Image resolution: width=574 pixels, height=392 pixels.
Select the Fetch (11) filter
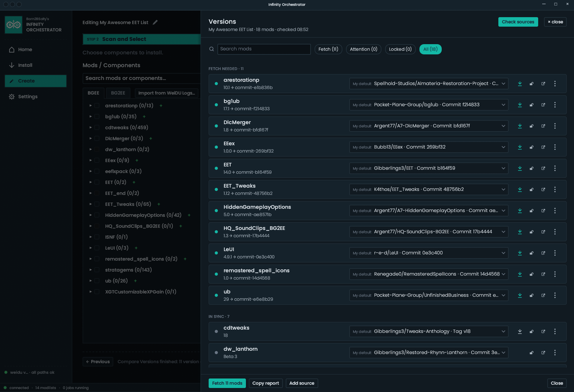pos(328,49)
